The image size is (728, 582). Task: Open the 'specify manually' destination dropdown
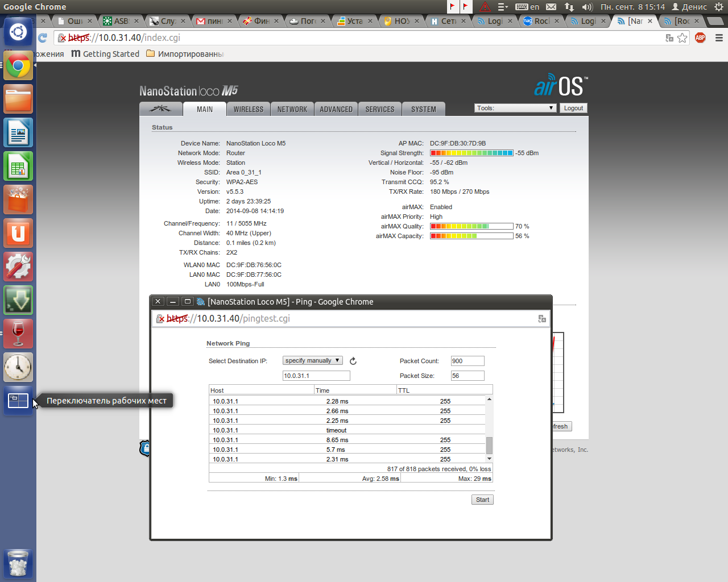tap(313, 360)
